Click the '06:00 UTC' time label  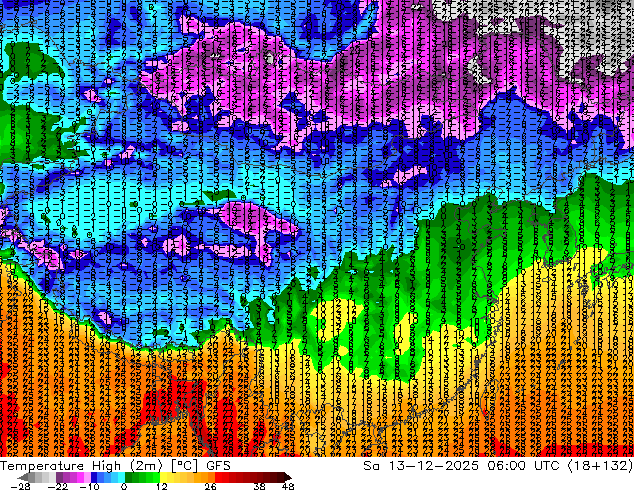pyautogui.click(x=523, y=466)
